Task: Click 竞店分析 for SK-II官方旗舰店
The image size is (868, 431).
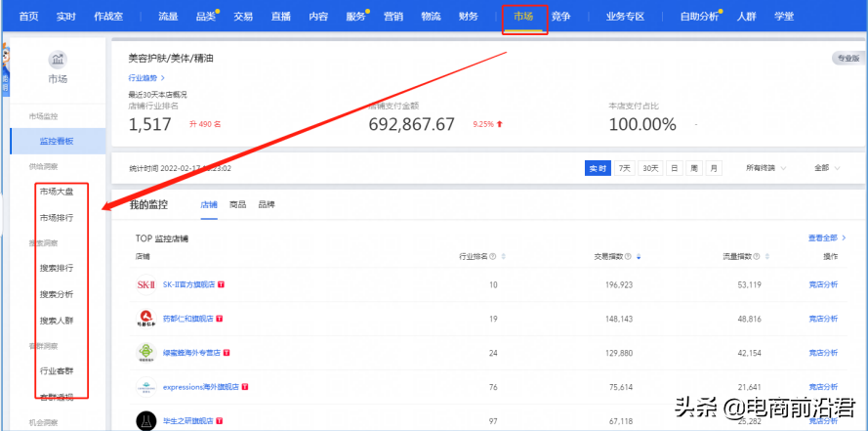Action: (822, 284)
